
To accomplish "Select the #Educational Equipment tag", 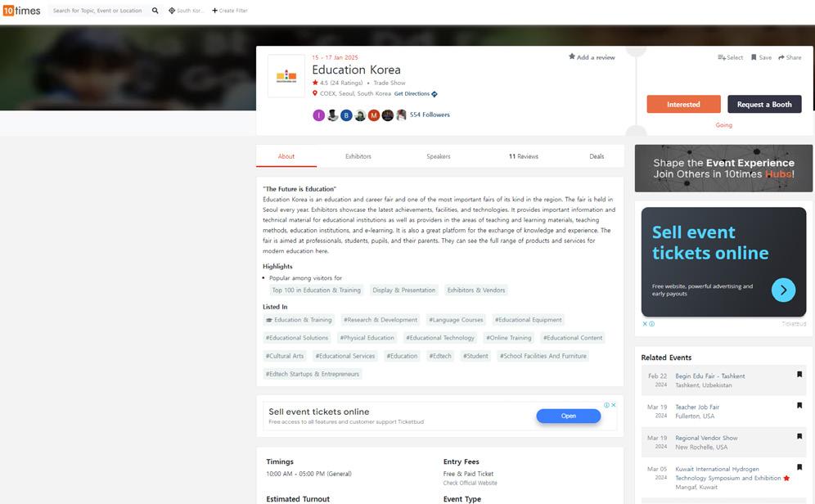I will [528, 320].
